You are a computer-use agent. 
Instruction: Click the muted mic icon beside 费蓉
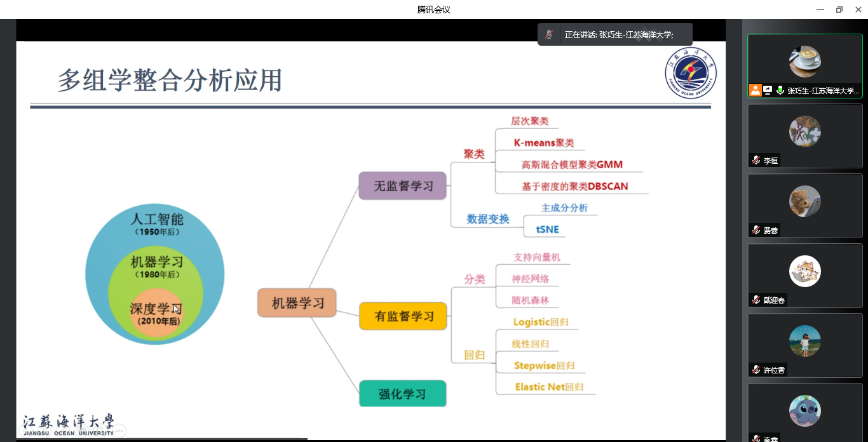tap(756, 231)
